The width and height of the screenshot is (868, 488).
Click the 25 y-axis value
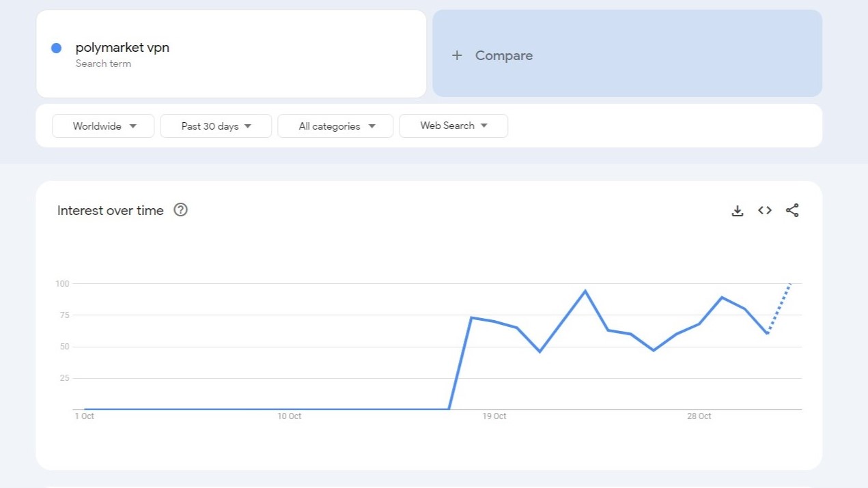click(x=65, y=378)
